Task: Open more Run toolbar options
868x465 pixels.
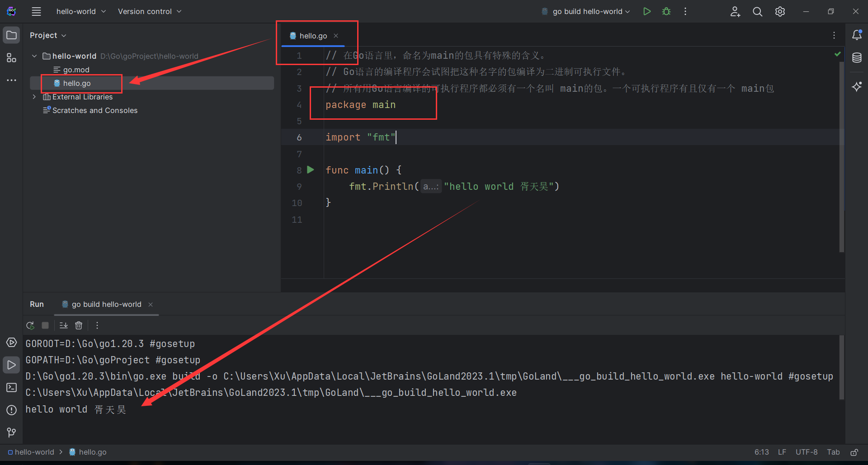Action: coord(97,325)
